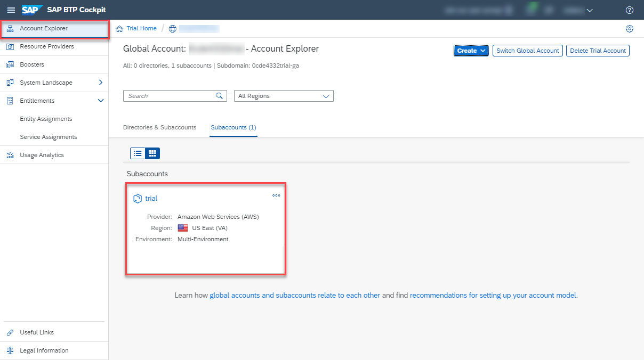Open trial subaccount three-dot actions menu
644x360 pixels.
pos(276,195)
